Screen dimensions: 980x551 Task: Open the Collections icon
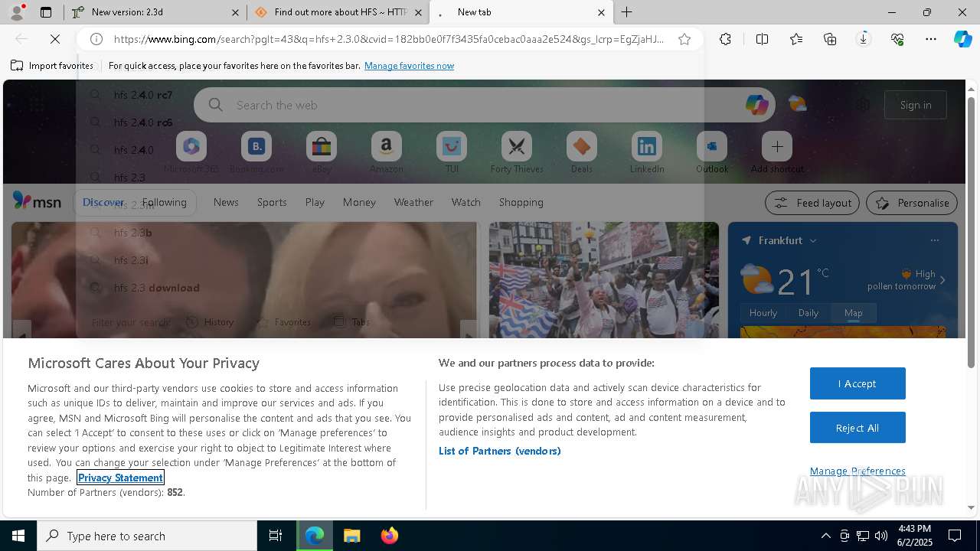pos(830,39)
